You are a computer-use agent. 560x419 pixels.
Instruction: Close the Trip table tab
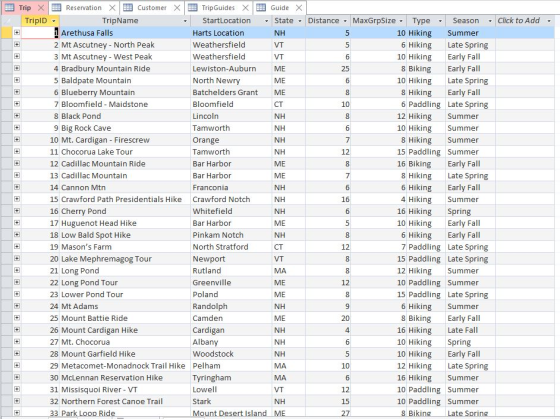click(41, 8)
